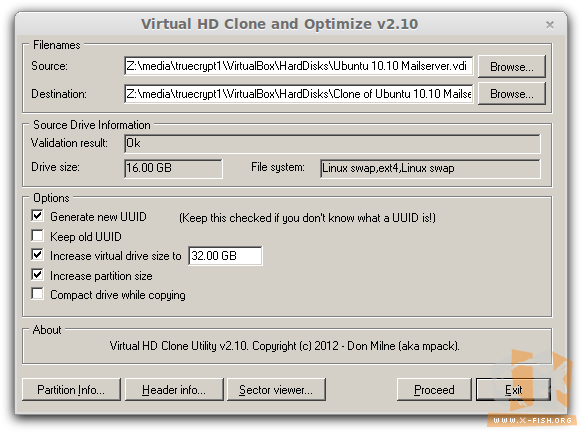Start cloning with the Proceed button
This screenshot has height=432, width=582.
pos(434,390)
